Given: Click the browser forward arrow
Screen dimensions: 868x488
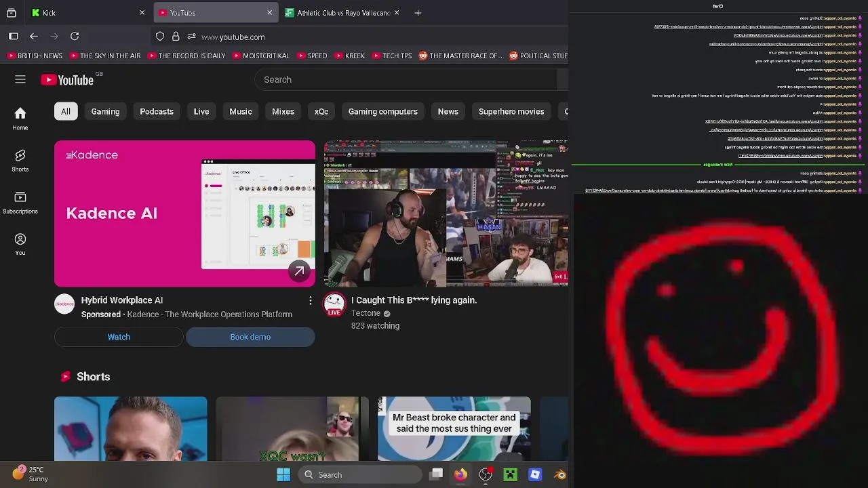Looking at the screenshot, I should click(x=54, y=37).
